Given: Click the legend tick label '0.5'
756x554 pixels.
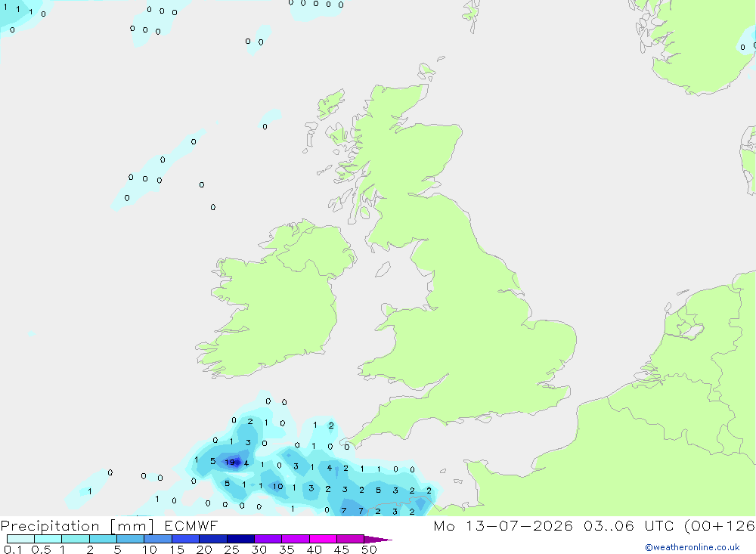Looking at the screenshot, I should pos(41,549).
